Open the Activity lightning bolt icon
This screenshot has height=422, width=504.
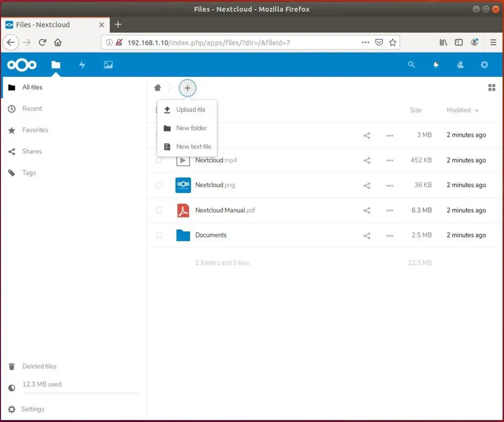(82, 65)
